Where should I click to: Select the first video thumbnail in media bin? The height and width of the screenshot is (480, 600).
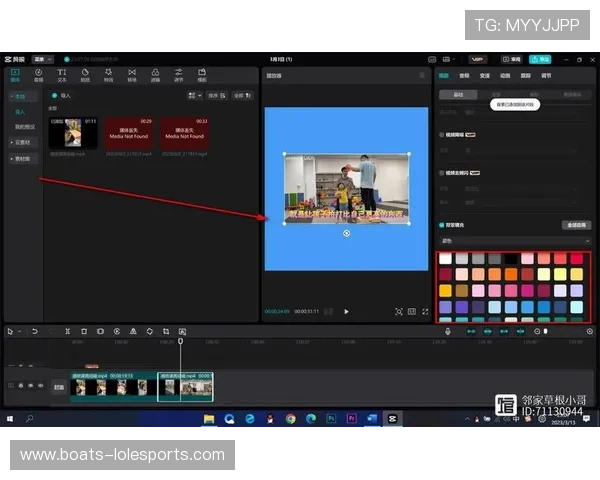click(73, 134)
